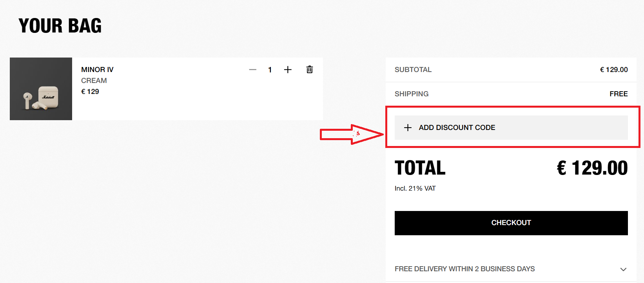This screenshot has width=644, height=283.
Task: Open the Minor IV earbuds product thumbnail
Action: click(x=41, y=89)
